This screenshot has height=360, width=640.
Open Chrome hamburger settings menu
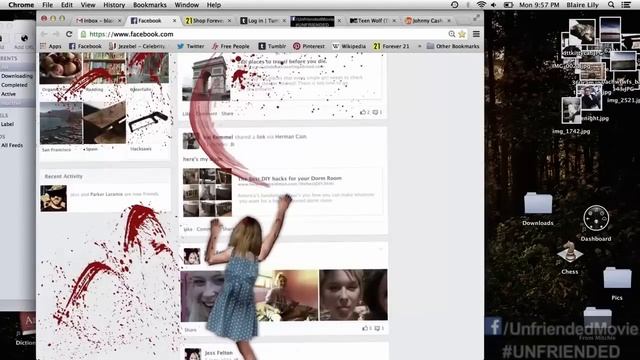pos(476,34)
